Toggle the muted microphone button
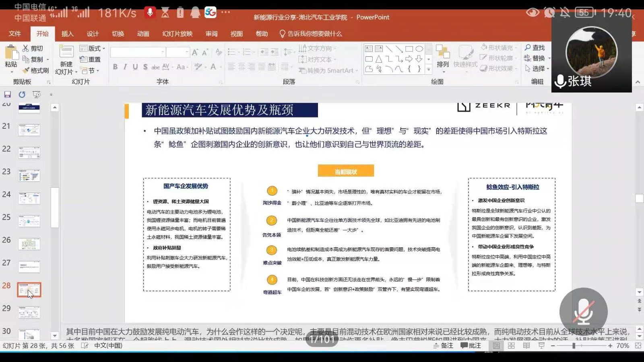Viewport: 644px width, 362px height. point(583,312)
